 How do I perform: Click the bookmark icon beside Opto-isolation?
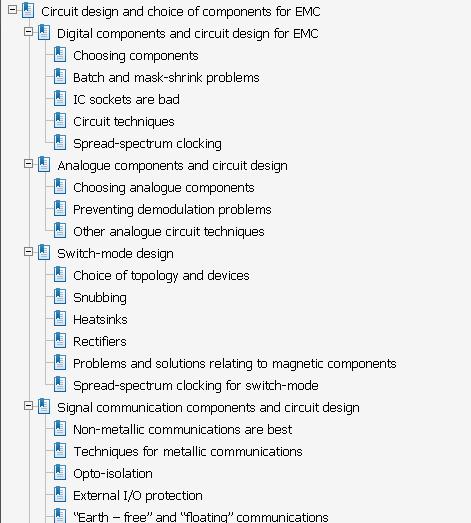click(x=60, y=473)
